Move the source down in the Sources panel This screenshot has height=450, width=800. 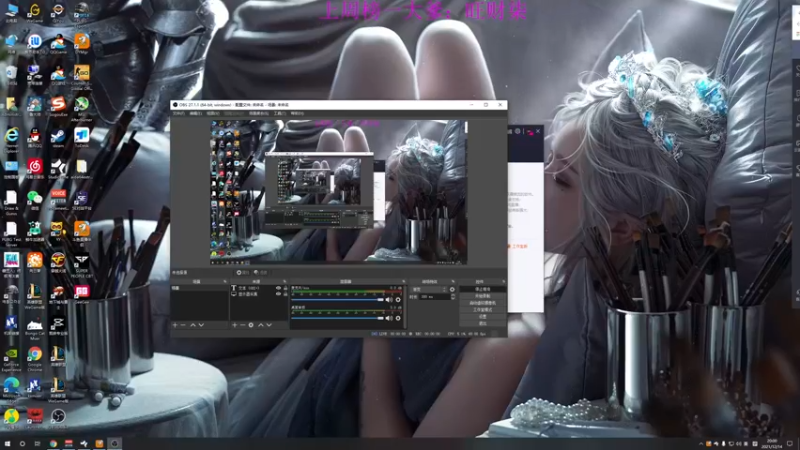coord(269,325)
